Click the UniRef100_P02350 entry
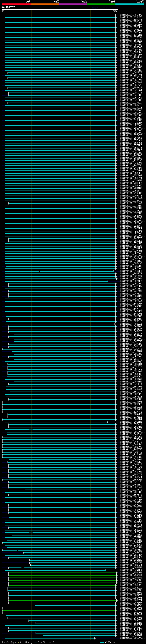This screenshot has width=146, height=644. (131, 165)
